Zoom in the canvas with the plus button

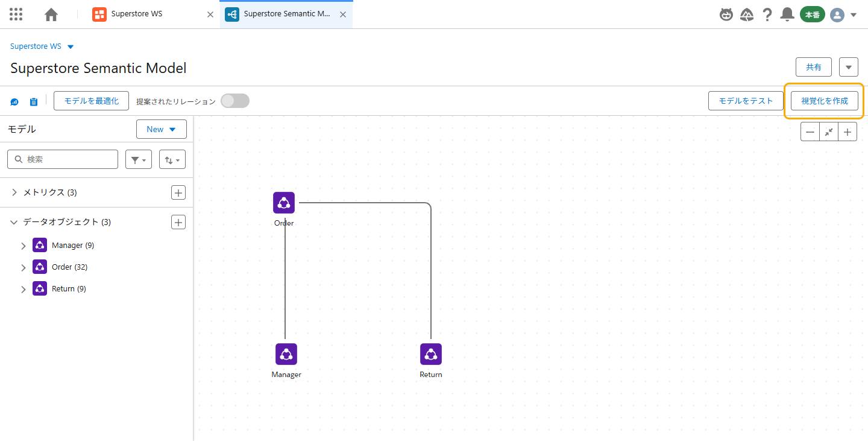click(848, 132)
